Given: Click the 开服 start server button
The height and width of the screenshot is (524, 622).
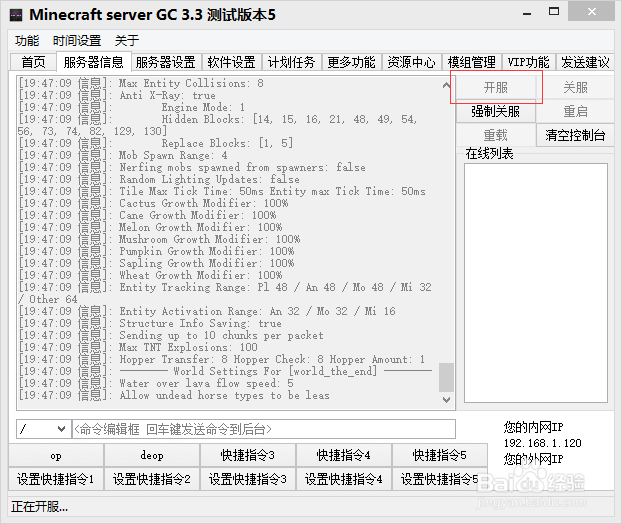Looking at the screenshot, I should click(496, 87).
